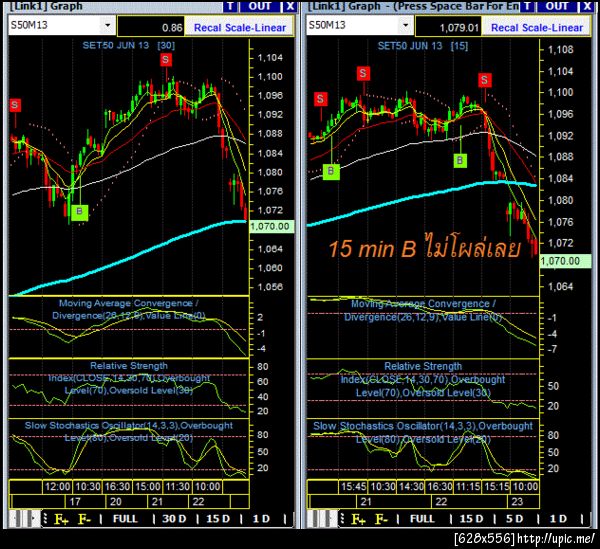Click leftmost red S sell marker in left chart
The image size is (600, 549).
[x=15, y=105]
